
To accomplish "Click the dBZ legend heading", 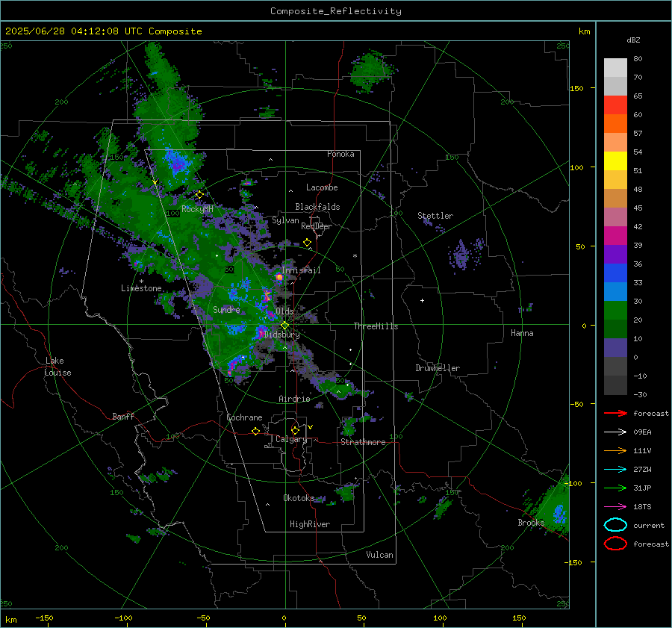I will pos(633,40).
